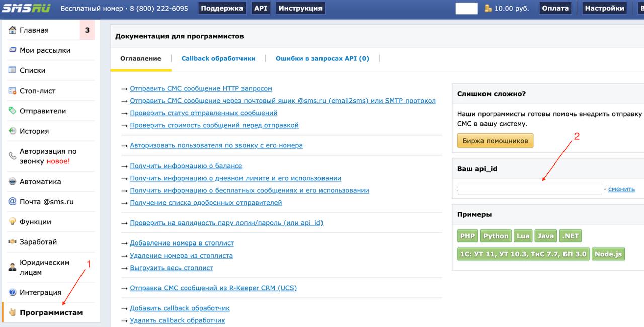Open the Поддержка menu in top bar

click(222, 8)
